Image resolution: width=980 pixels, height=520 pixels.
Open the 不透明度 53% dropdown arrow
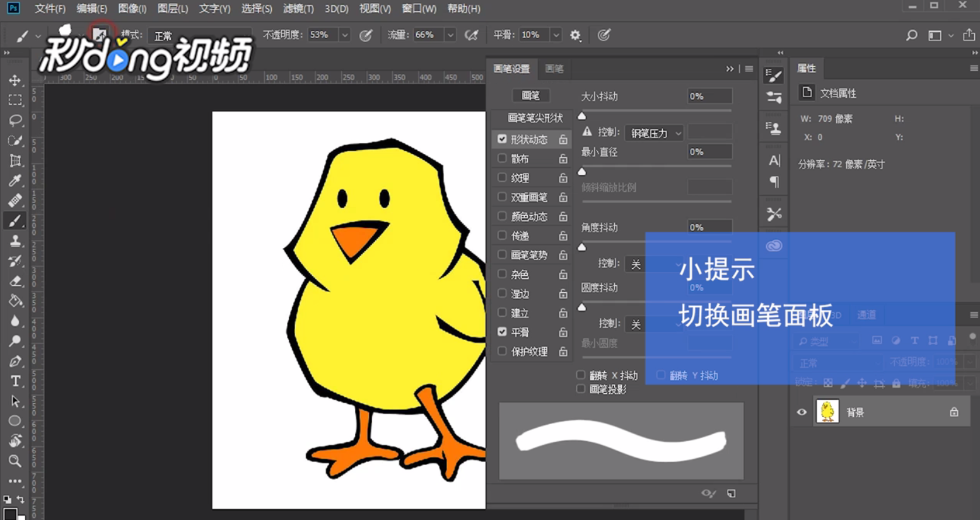coord(345,35)
